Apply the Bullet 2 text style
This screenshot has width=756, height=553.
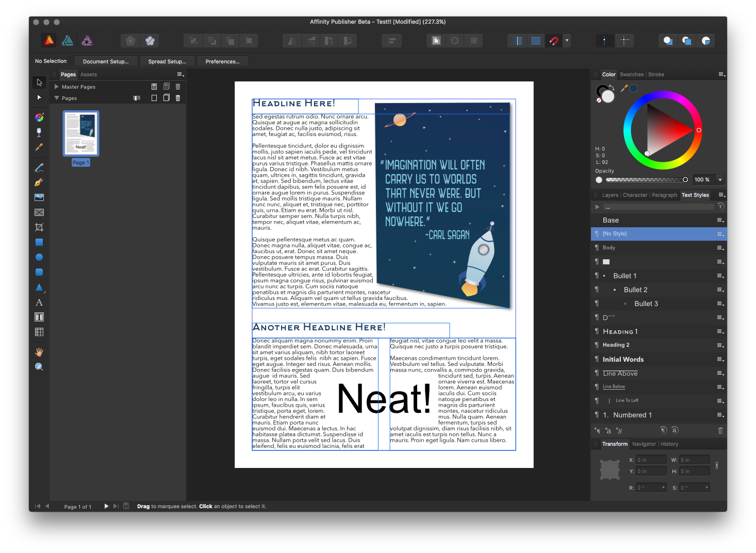(659, 290)
